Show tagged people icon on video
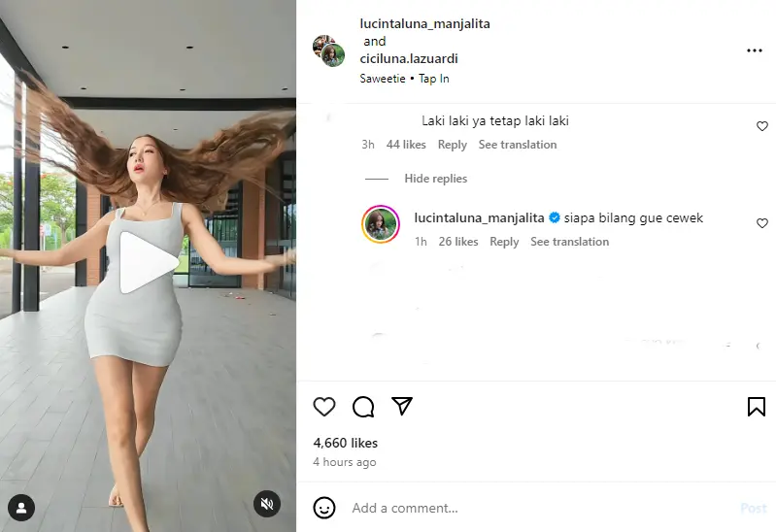The image size is (776, 532). coord(21,508)
